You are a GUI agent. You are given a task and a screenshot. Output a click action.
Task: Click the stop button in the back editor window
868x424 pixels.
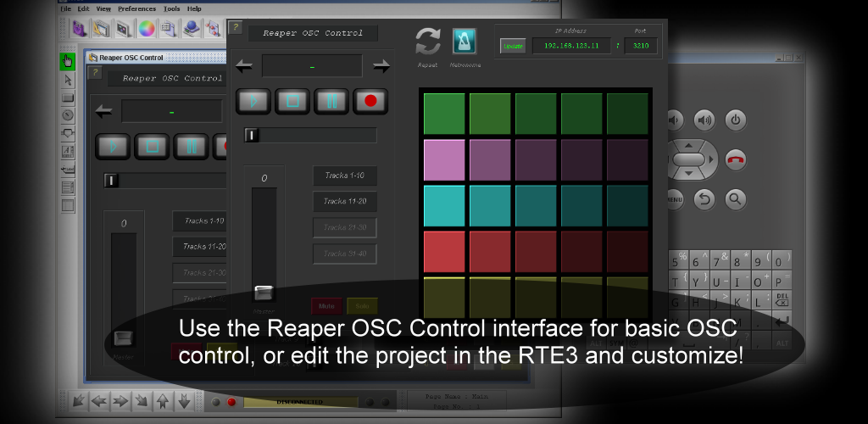[152, 146]
